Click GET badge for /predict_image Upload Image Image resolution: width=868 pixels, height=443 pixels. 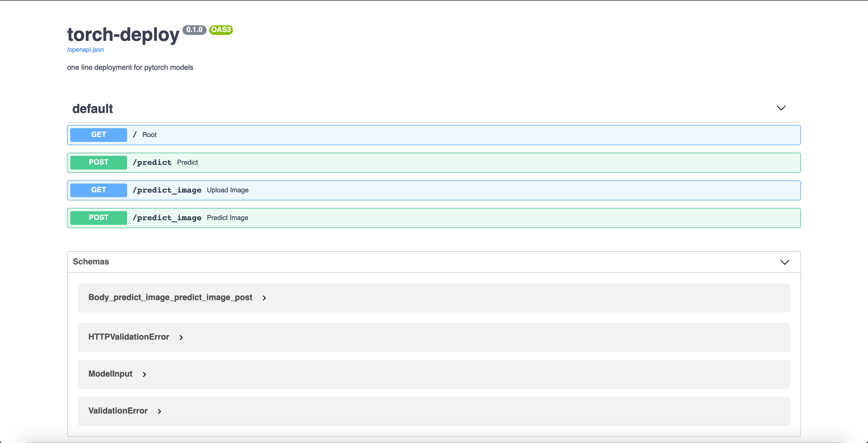[x=98, y=190]
